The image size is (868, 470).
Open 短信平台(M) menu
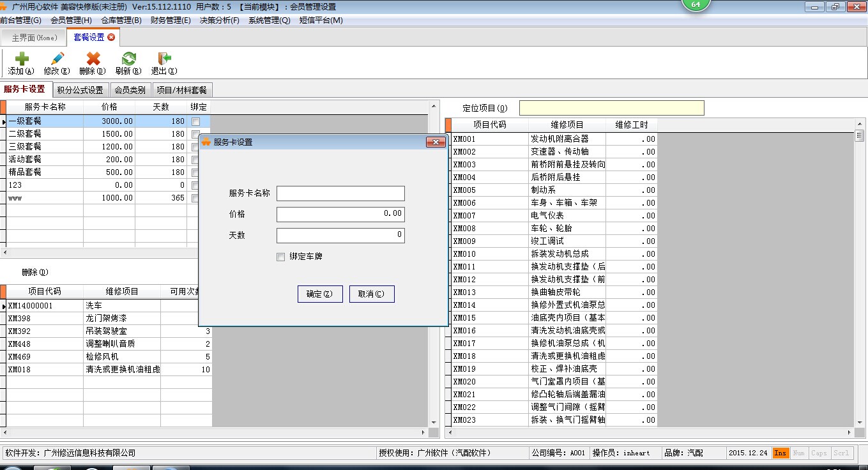point(321,20)
